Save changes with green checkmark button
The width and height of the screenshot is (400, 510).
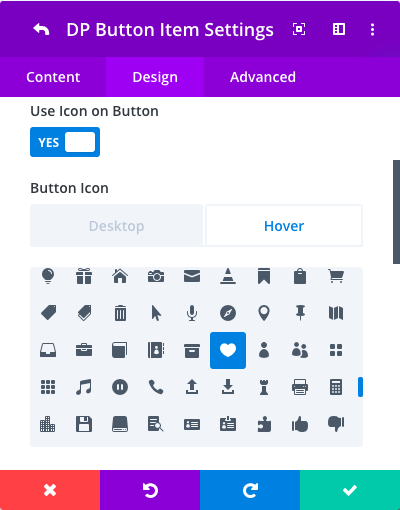[x=350, y=490]
